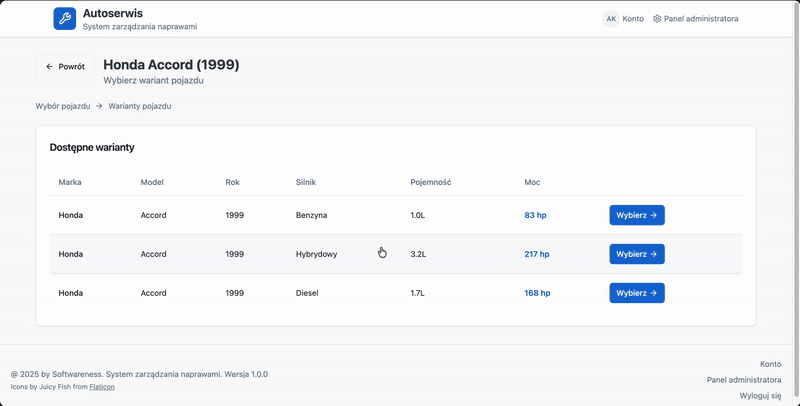
Task: Click the Autoserwis wrench logo icon
Action: (65, 19)
